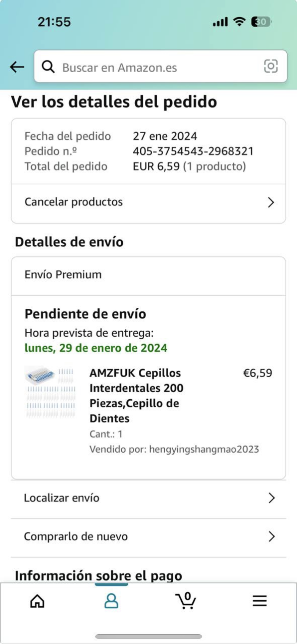The height and width of the screenshot is (644, 297).
Task: Tap the cellular signal bars icon
Action: [x=220, y=22]
